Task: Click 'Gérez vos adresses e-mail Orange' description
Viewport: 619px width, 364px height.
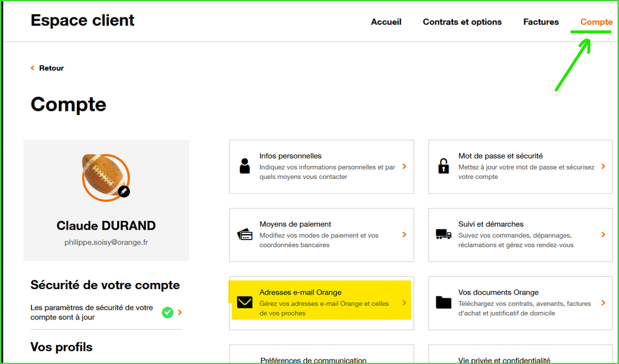Action: pyautogui.click(x=324, y=308)
